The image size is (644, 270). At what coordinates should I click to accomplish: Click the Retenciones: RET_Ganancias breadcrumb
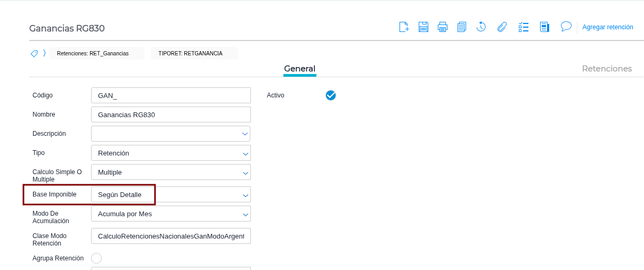click(x=93, y=53)
